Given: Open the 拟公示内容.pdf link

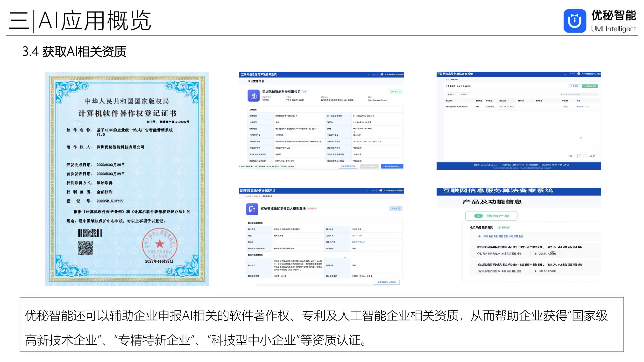Looking at the screenshot, I should pyautogui.click(x=358, y=242).
